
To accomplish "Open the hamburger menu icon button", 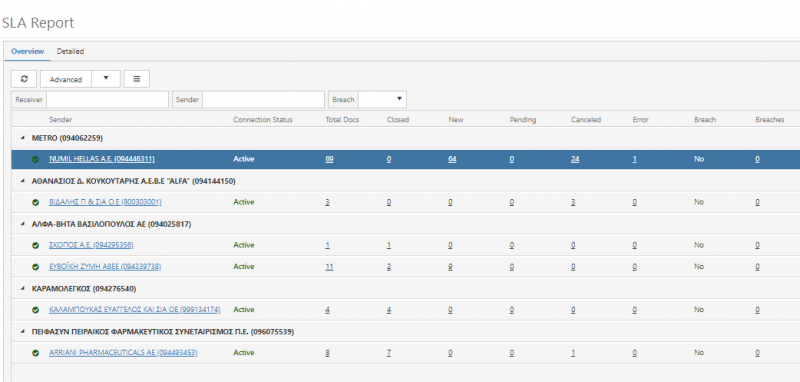I will click(x=136, y=79).
